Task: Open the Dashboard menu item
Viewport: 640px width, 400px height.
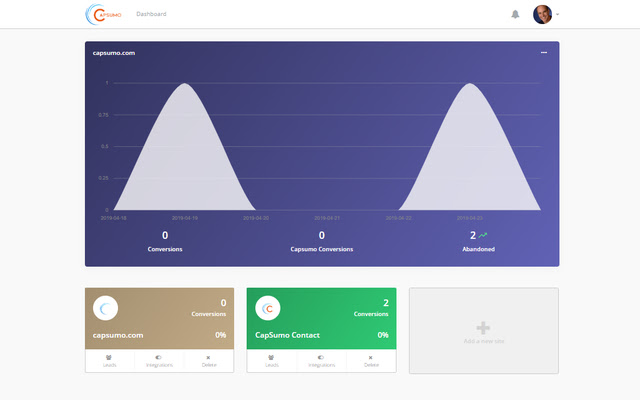Action: 151,14
